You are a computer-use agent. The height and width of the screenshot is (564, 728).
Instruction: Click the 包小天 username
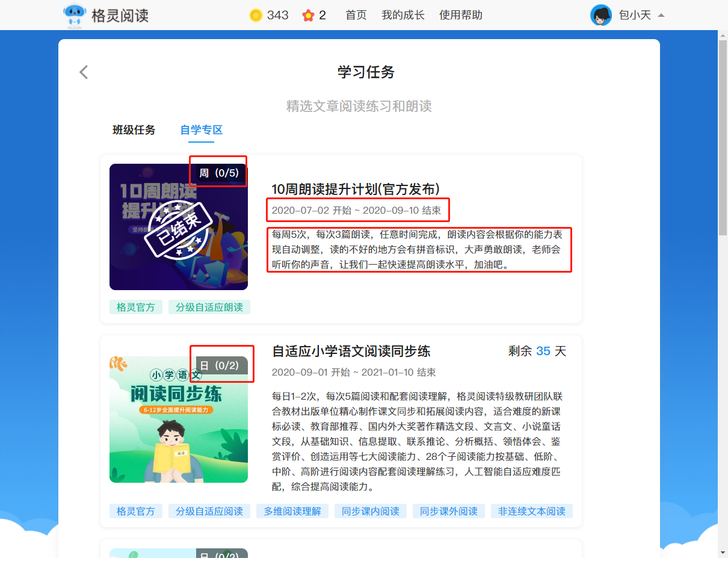coord(635,15)
